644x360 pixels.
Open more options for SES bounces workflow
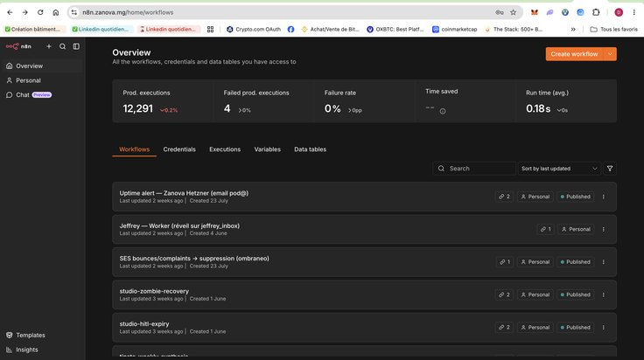click(604, 262)
